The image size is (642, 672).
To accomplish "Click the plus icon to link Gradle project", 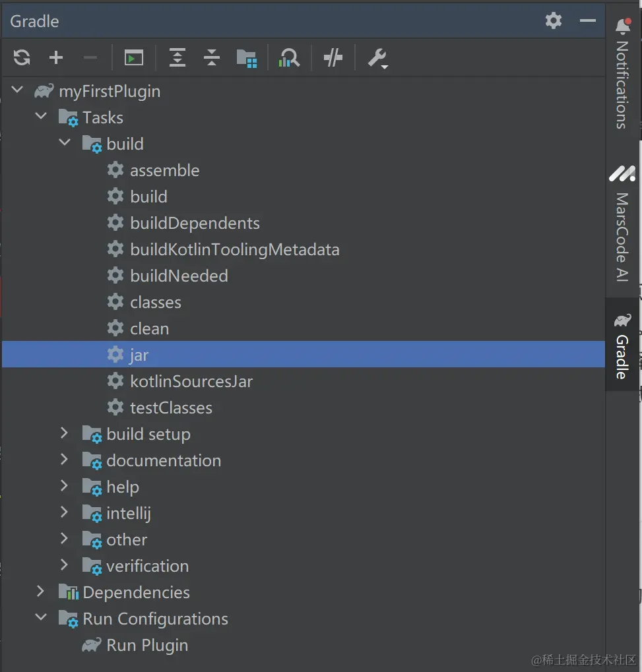I will click(x=55, y=57).
